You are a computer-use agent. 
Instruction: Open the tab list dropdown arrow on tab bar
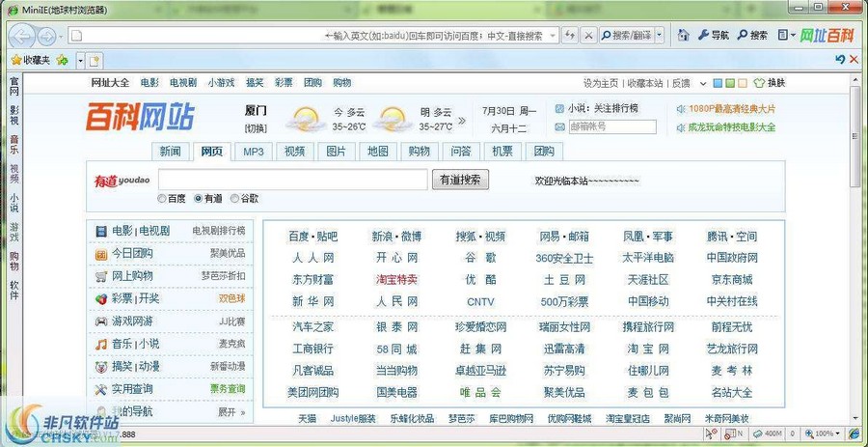tap(80, 60)
